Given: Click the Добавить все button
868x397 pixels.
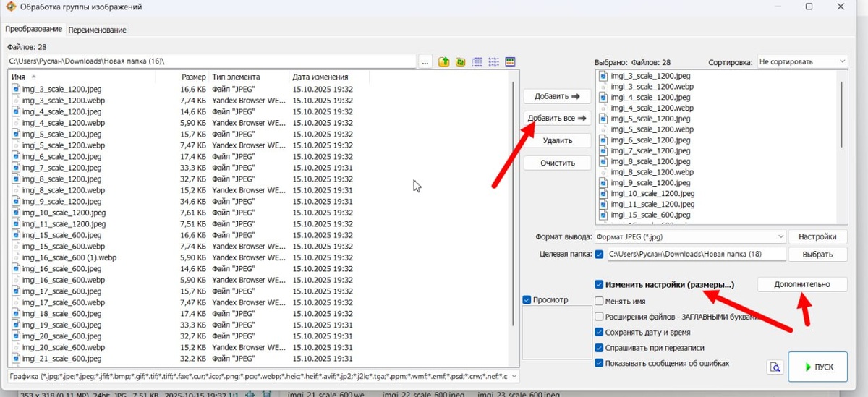Looking at the screenshot, I should [x=557, y=118].
